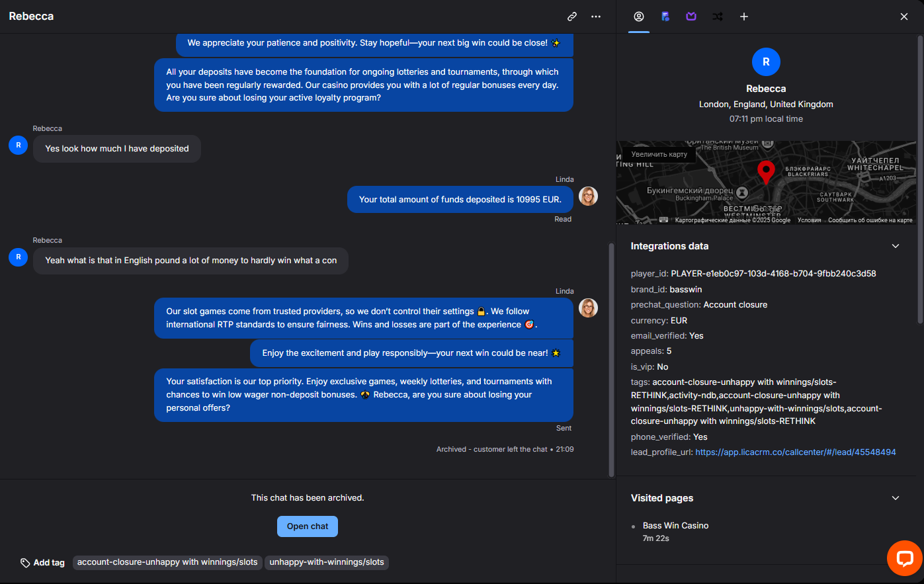The width and height of the screenshot is (924, 584).
Task: Select the unhappy-with-winnings/slots tag chip
Action: coord(327,562)
